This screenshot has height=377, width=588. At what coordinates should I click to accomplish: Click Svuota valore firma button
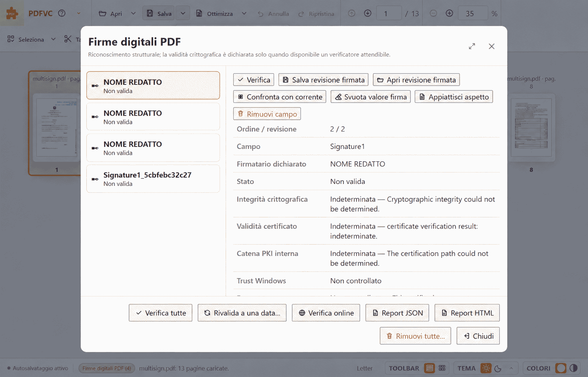370,97
